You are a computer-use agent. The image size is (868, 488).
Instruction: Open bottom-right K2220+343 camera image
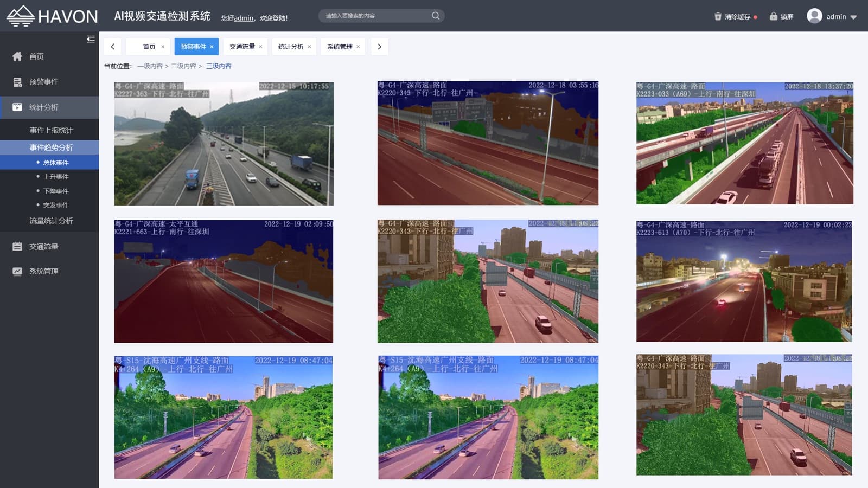coord(744,415)
